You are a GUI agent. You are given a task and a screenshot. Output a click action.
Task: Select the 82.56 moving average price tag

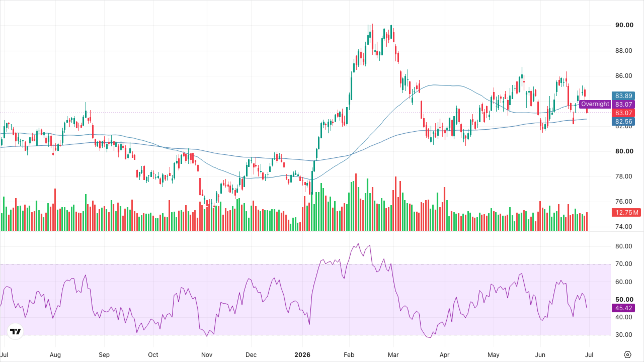pyautogui.click(x=623, y=121)
